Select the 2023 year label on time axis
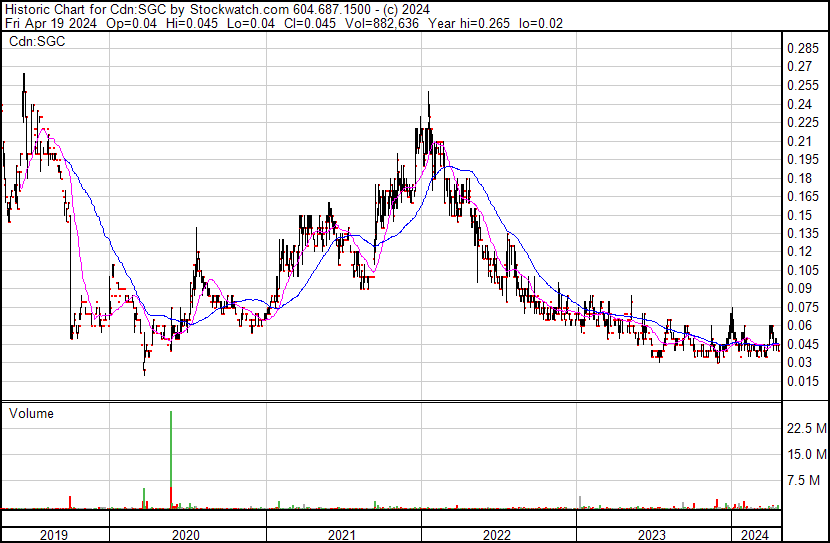830x543 pixels. 653,534
